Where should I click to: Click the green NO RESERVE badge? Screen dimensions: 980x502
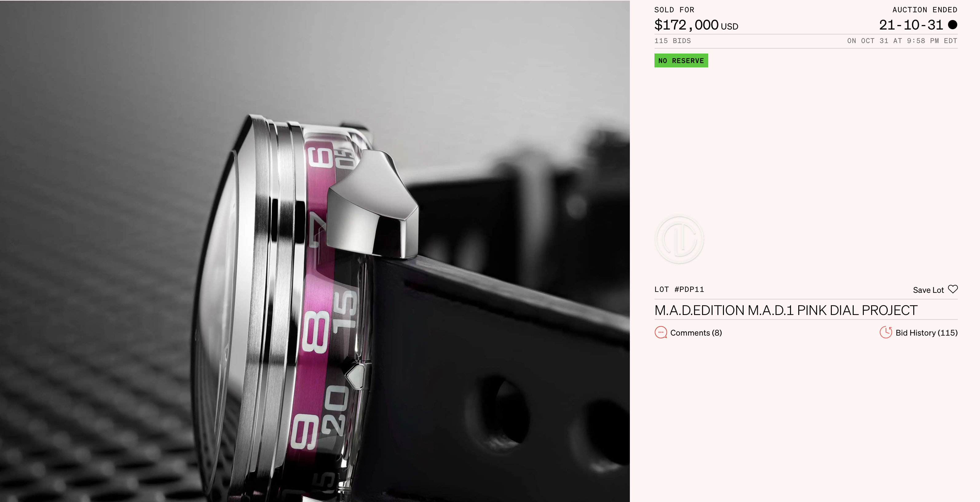pyautogui.click(x=681, y=61)
